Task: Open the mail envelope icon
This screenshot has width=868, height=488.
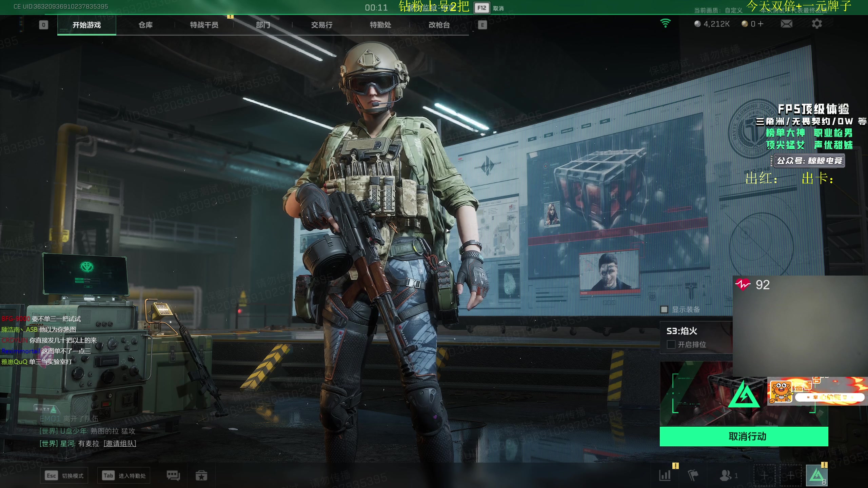Action: [786, 24]
